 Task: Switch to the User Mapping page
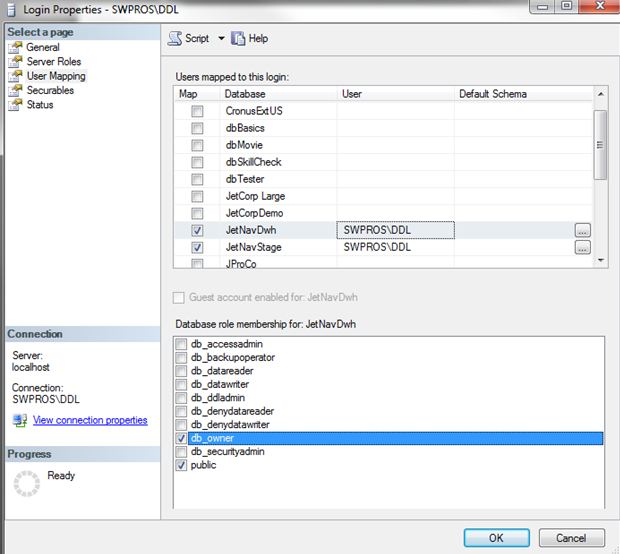point(56,76)
